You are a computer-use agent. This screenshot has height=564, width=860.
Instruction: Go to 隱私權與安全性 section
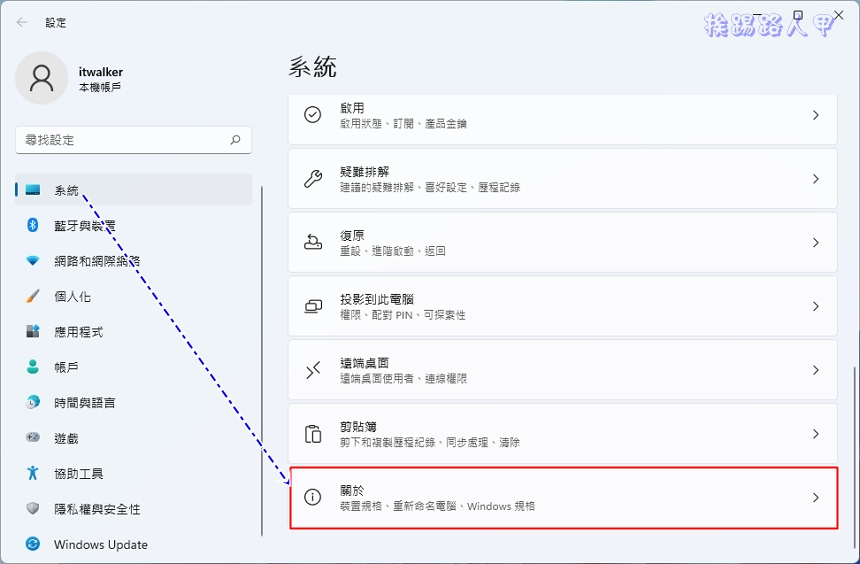tap(97, 509)
